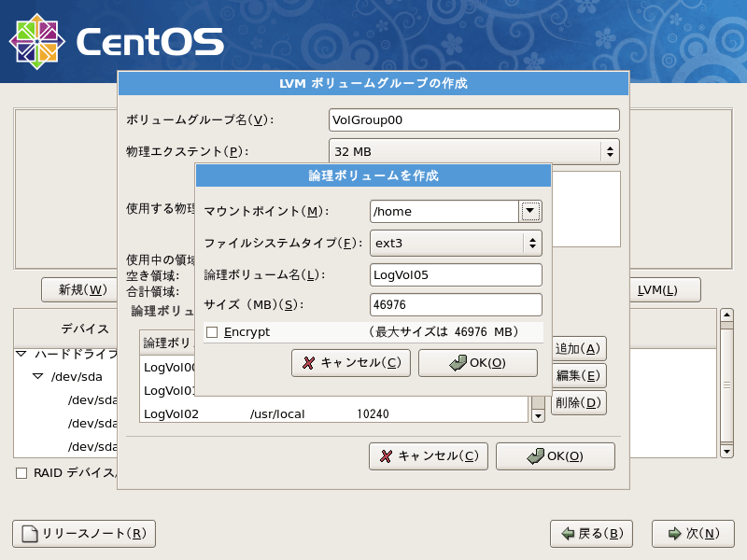Open the 32 MB physical extent dropdown

pyautogui.click(x=612, y=151)
